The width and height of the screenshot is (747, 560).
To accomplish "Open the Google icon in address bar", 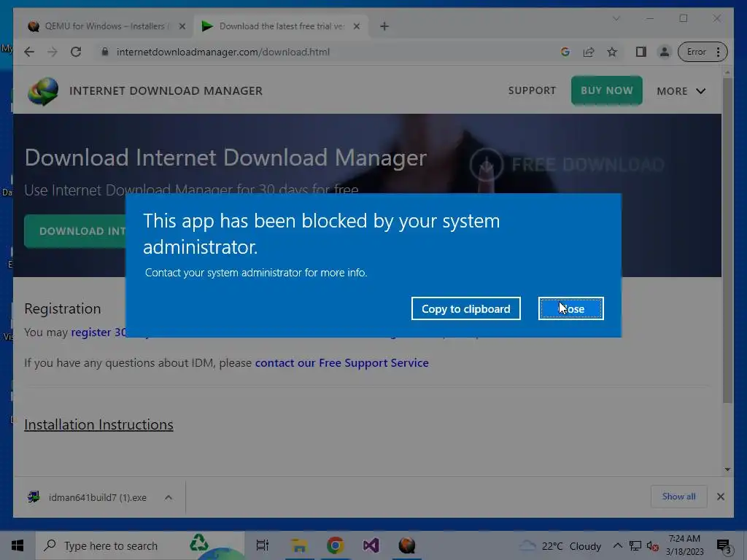I will [565, 52].
